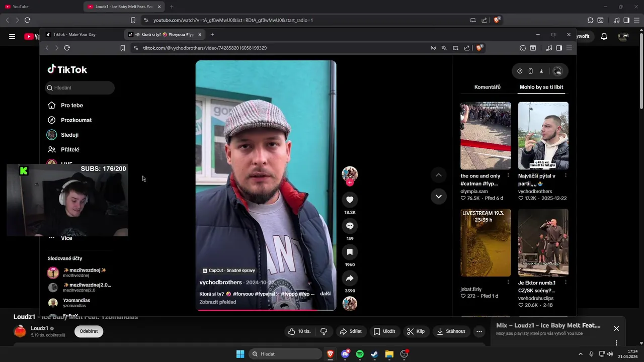Click Sdílet on YouTube video
The height and width of the screenshot is (362, 644).
click(351, 331)
